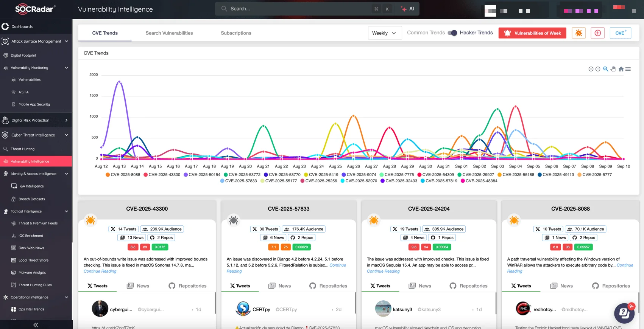Click the AI assistant button
Image resolution: width=644 pixels, height=329 pixels.
(x=407, y=9)
